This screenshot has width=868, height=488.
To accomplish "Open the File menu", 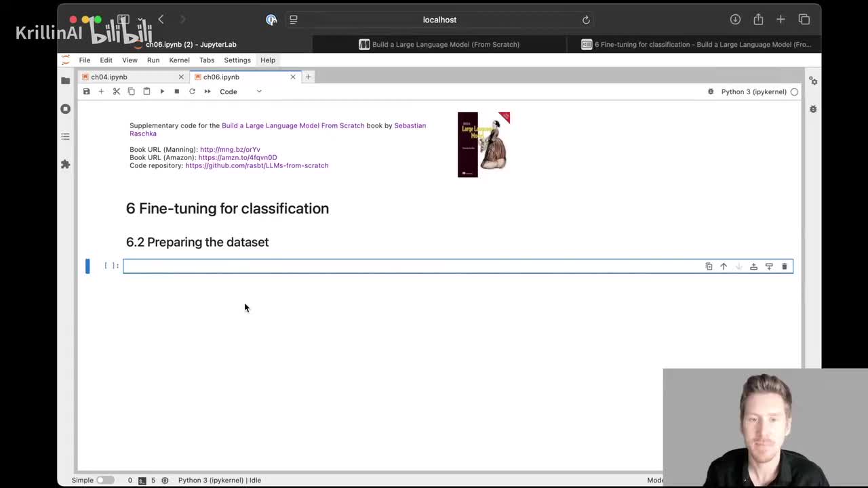I will (85, 60).
